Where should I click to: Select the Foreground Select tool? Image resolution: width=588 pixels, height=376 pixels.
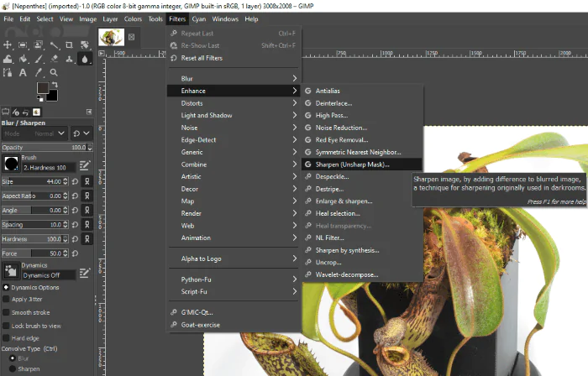click(x=39, y=45)
